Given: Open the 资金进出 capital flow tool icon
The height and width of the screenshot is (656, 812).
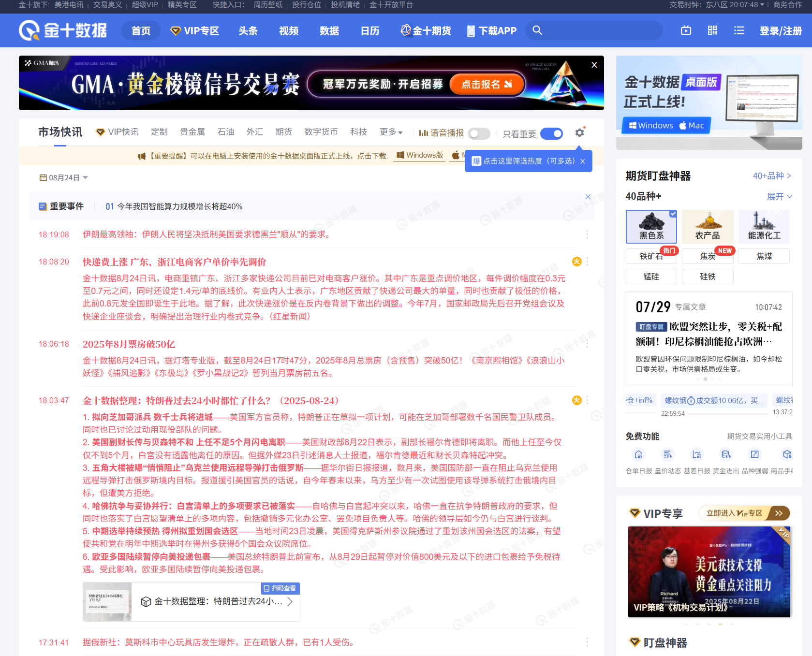Looking at the screenshot, I should click(726, 454).
